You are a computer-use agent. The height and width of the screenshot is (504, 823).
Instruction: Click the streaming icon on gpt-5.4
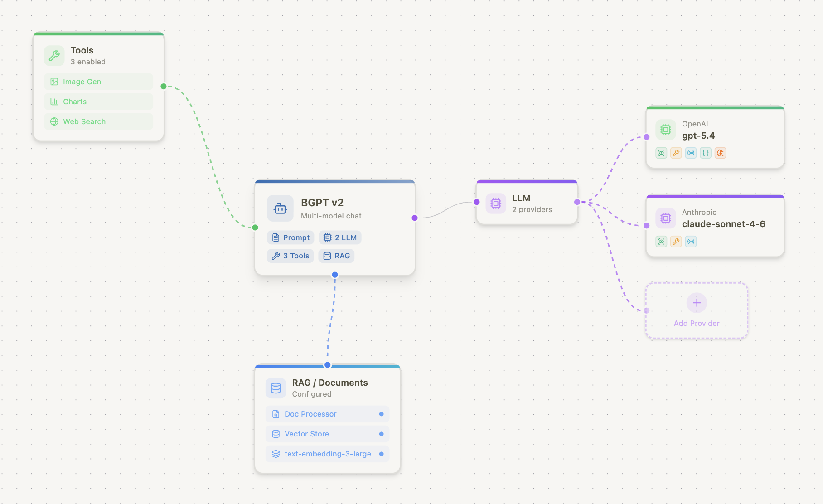(x=691, y=153)
